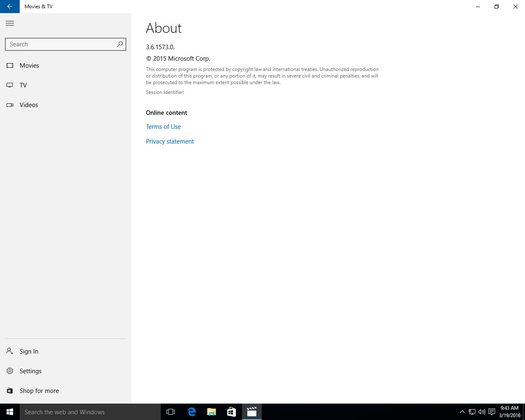Toggle the hamburger navigation menu
Screen dimensions: 525x420
coord(10,23)
